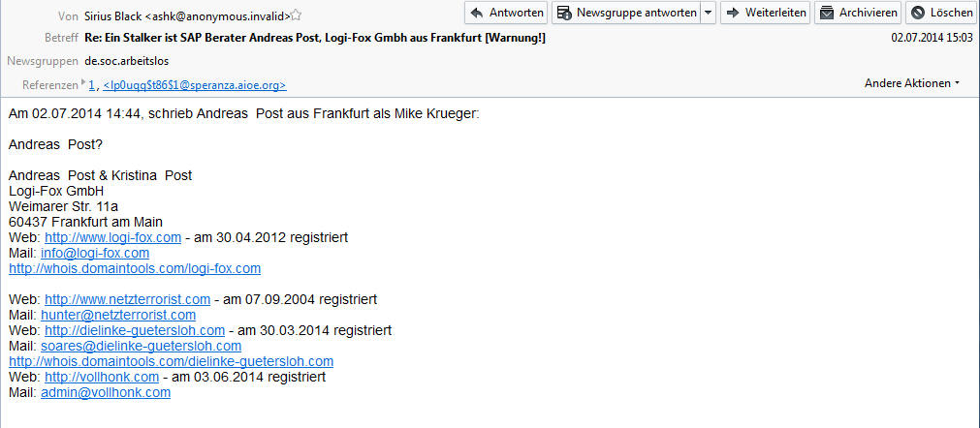The width and height of the screenshot is (980, 428).
Task: Archive the message with Archivieren
Action: pyautogui.click(x=858, y=13)
